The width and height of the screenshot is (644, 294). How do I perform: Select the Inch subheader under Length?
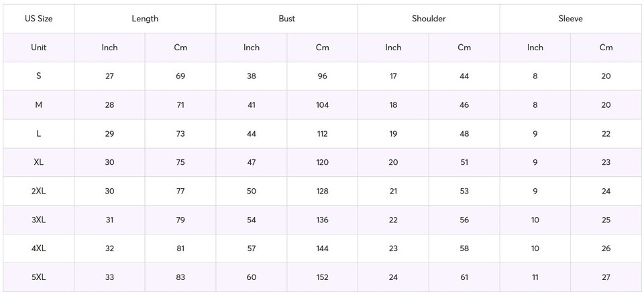coord(109,48)
